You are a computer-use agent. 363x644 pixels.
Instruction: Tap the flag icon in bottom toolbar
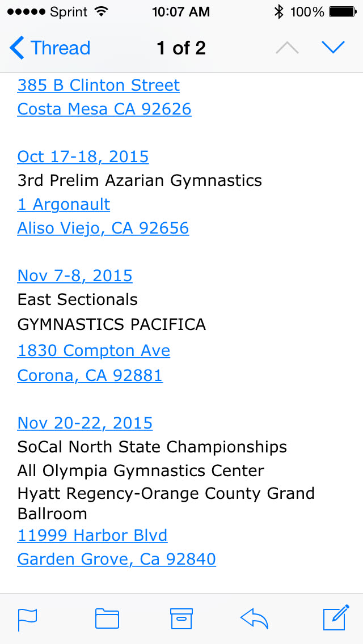27,618
